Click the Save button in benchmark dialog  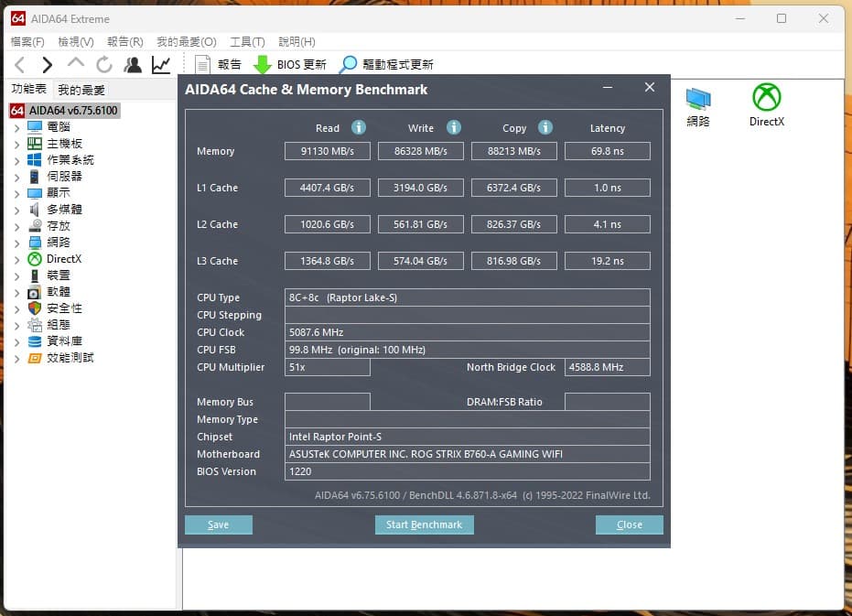tap(219, 524)
